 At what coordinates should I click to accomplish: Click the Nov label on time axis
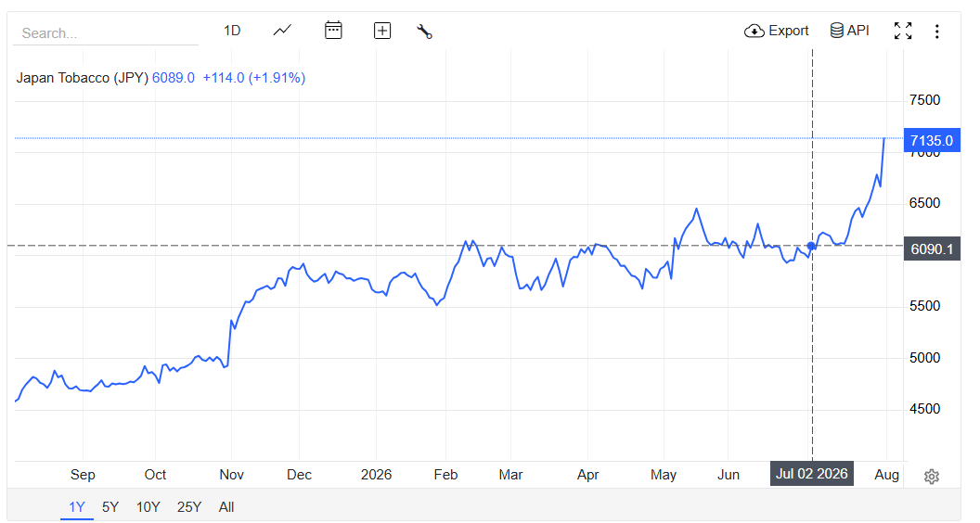pos(231,475)
